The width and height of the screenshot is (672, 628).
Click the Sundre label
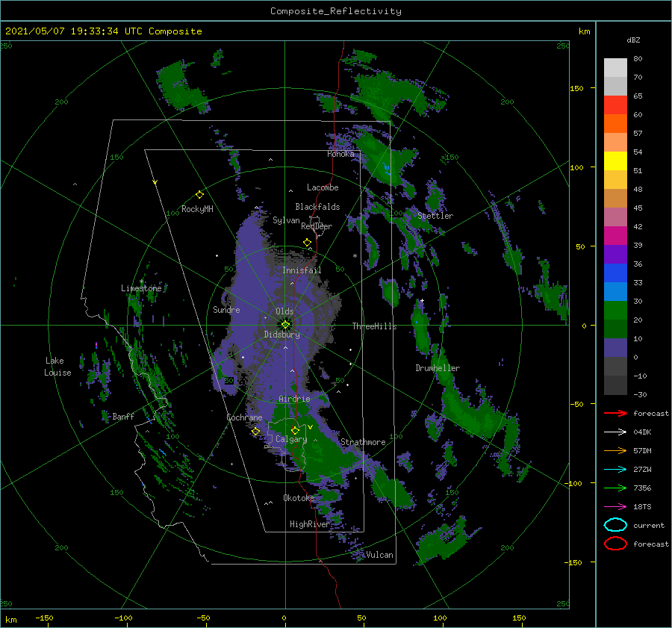click(x=226, y=310)
